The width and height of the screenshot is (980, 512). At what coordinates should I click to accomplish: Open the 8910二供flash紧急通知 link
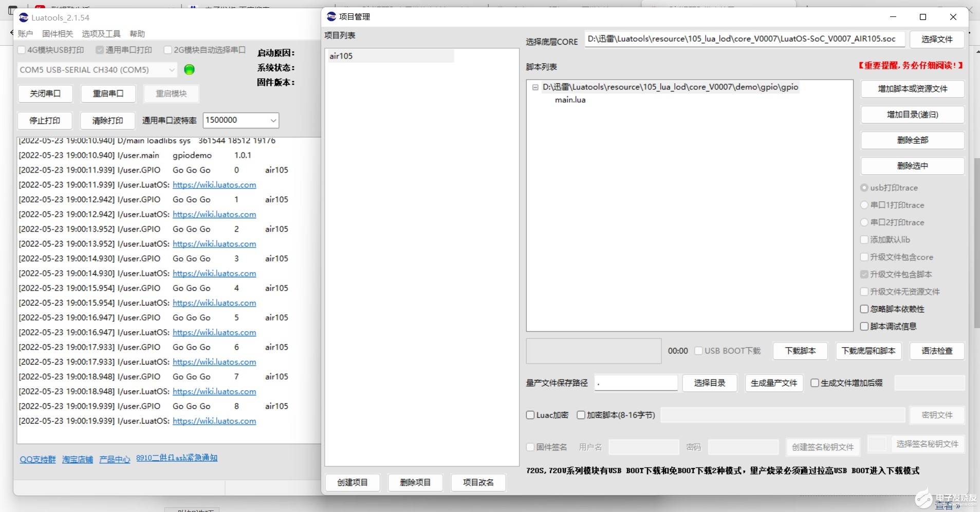[177, 458]
